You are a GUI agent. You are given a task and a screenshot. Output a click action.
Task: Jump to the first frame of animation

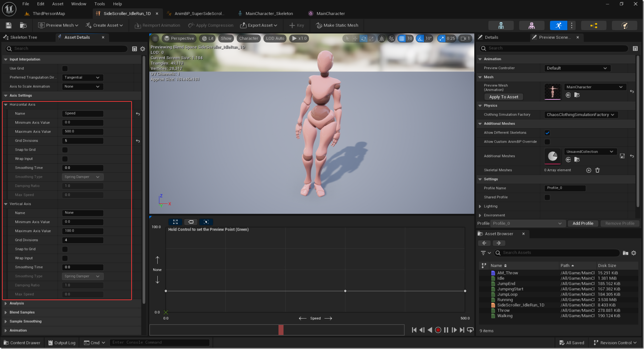coord(414,330)
